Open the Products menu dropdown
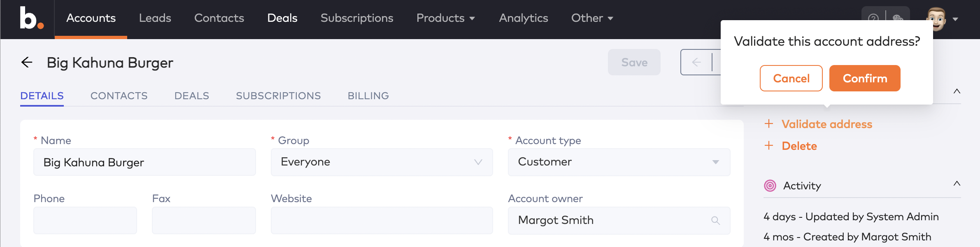Screen dimensions: 980x247 (446, 18)
